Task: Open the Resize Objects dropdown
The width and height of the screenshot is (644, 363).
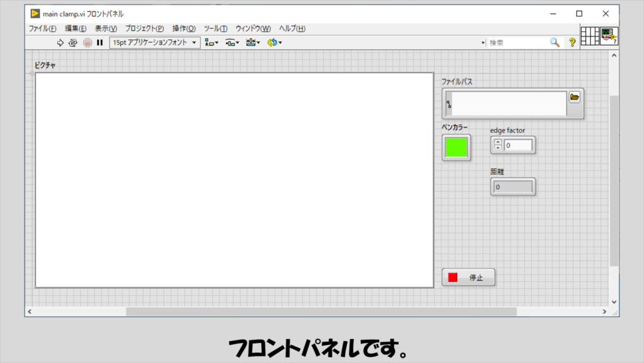Action: 253,43
